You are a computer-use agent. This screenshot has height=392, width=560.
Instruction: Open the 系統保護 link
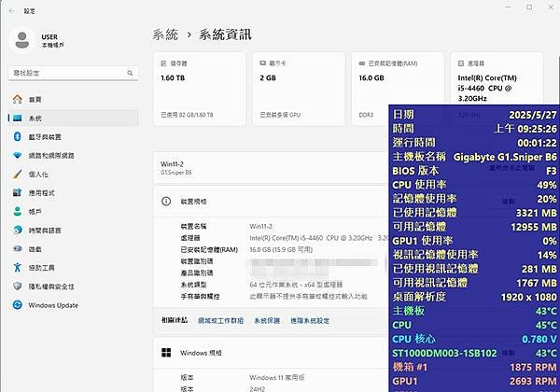point(267,320)
